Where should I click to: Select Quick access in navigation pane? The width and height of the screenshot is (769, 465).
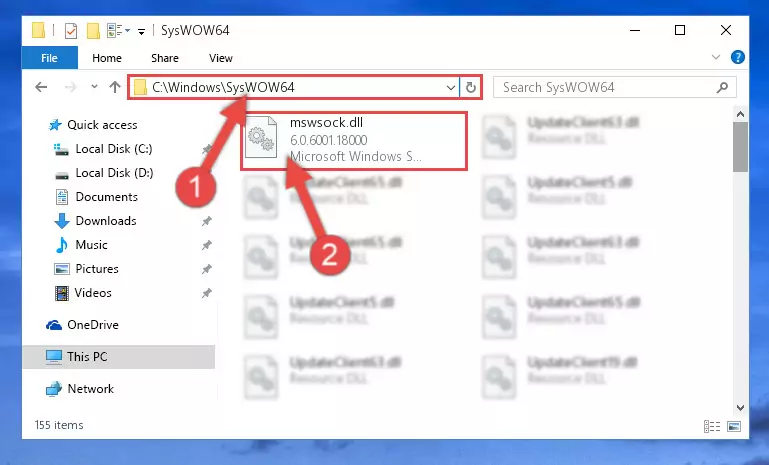(102, 125)
